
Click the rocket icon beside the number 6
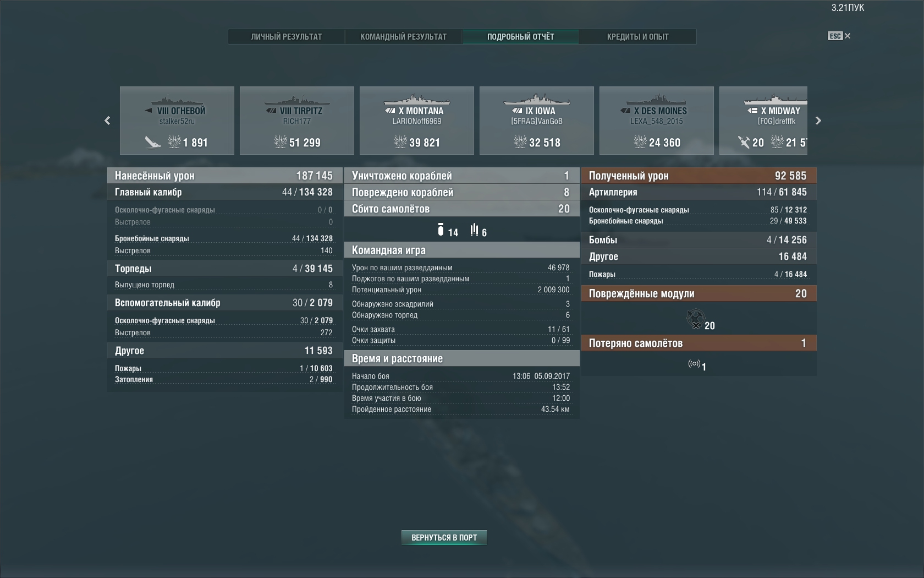pyautogui.click(x=474, y=230)
